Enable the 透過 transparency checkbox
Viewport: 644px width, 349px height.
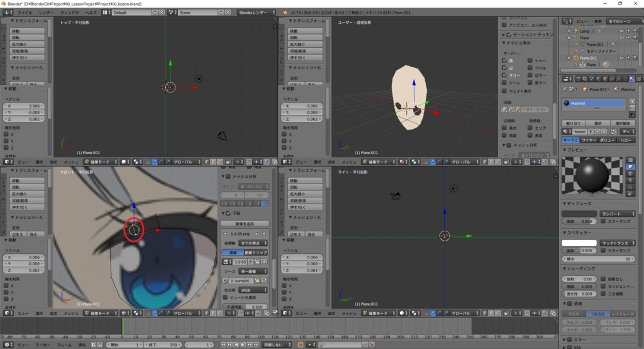570,304
